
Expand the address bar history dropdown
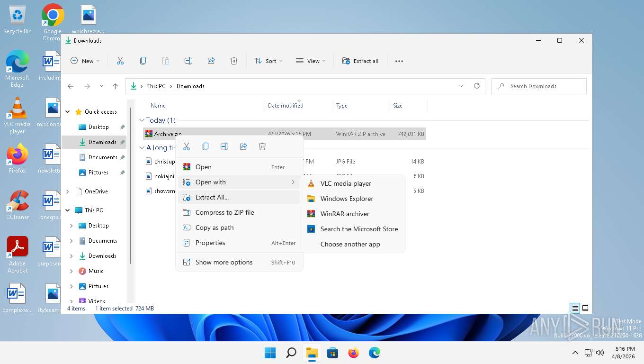pos(461,86)
